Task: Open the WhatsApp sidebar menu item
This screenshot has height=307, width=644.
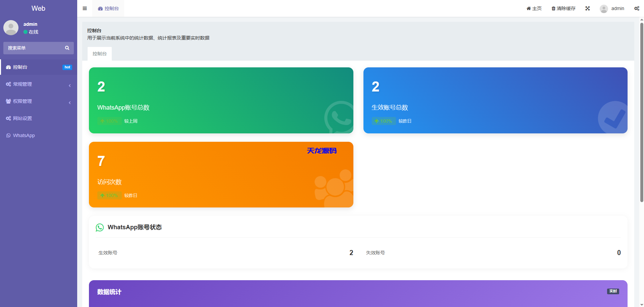Action: [23, 135]
